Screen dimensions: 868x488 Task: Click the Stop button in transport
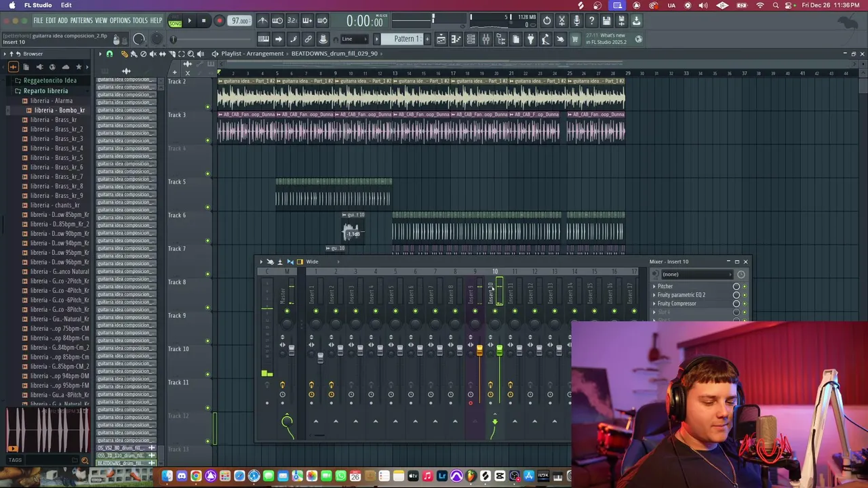tap(203, 20)
